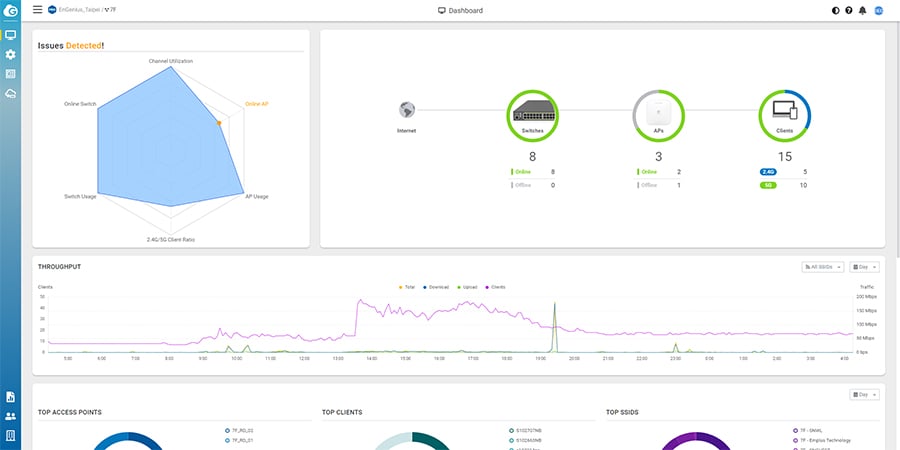900x450 pixels.
Task: Click the orange Online AP radar point
Action: (219, 123)
